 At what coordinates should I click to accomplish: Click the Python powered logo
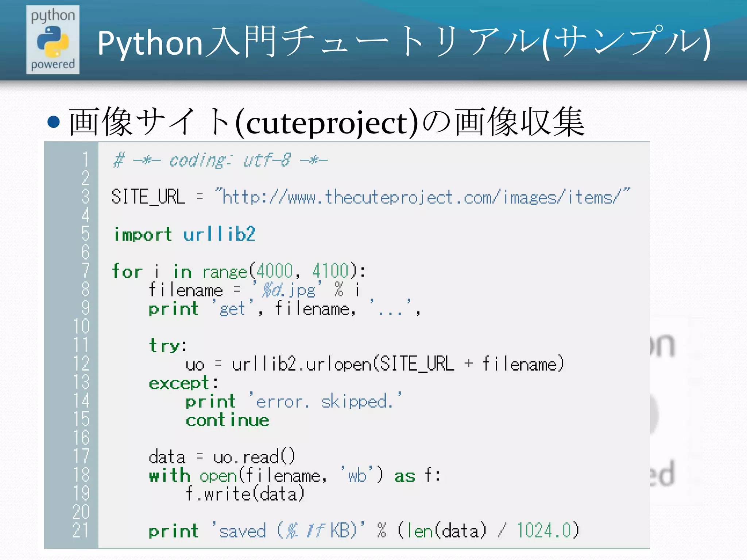click(x=53, y=40)
